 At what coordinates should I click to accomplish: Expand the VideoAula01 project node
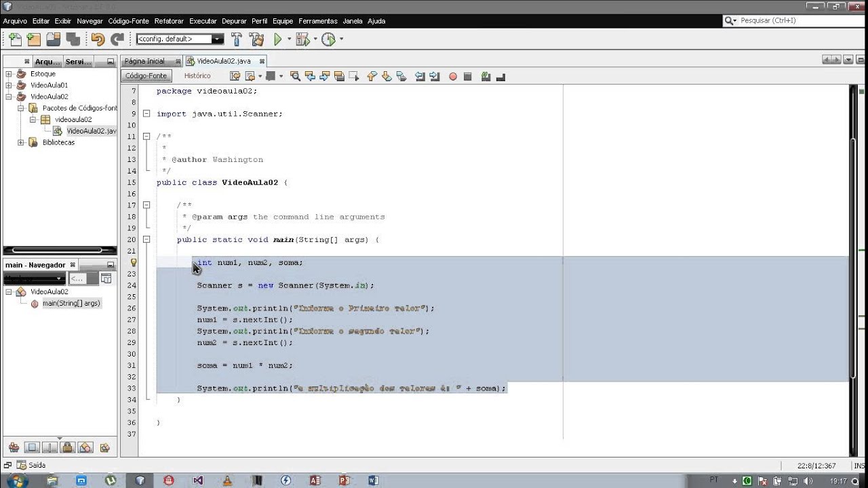tap(9, 85)
